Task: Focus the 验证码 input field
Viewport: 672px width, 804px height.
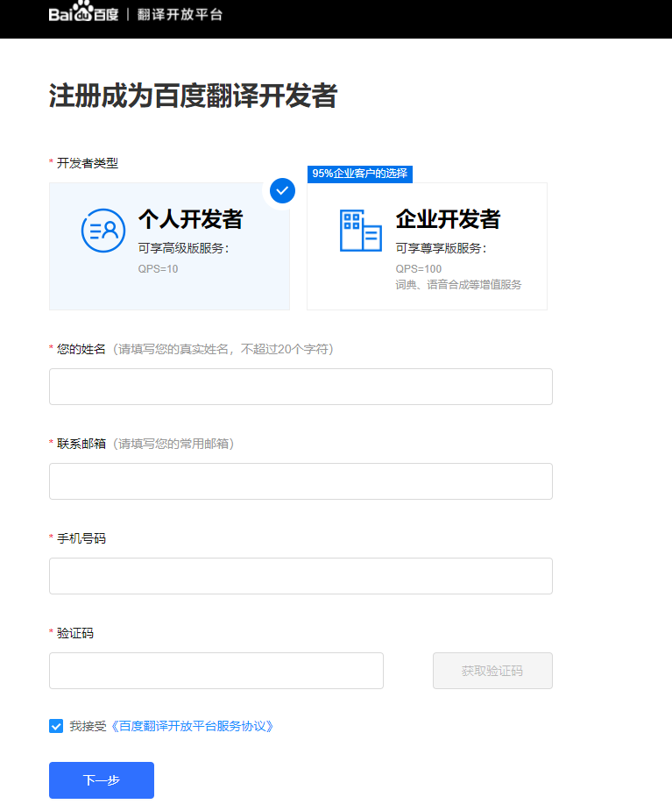Action: pyautogui.click(x=216, y=671)
